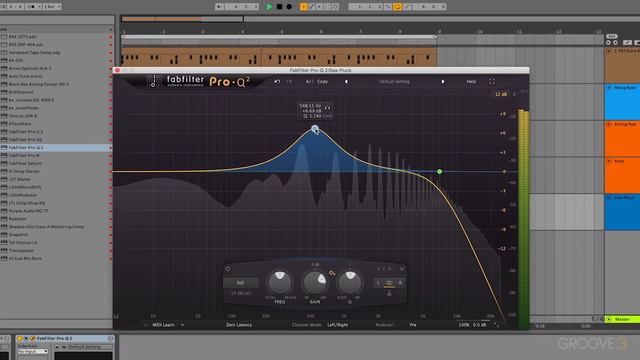Viewport: 640px width, 360px height.
Task: Undo last change in Pro-Q 2
Action: [x=277, y=82]
